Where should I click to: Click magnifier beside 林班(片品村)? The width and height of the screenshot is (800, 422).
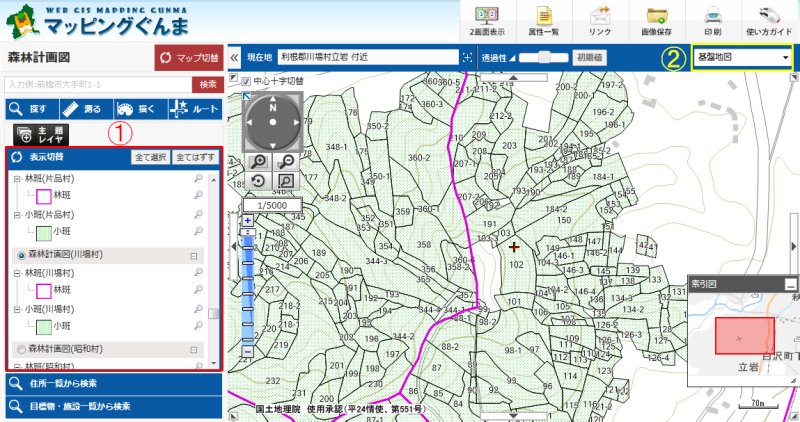tap(198, 178)
